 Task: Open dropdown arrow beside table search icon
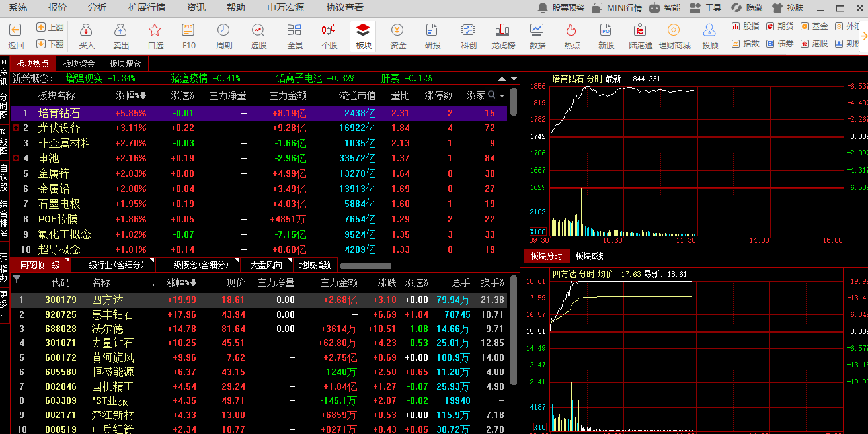(x=501, y=96)
